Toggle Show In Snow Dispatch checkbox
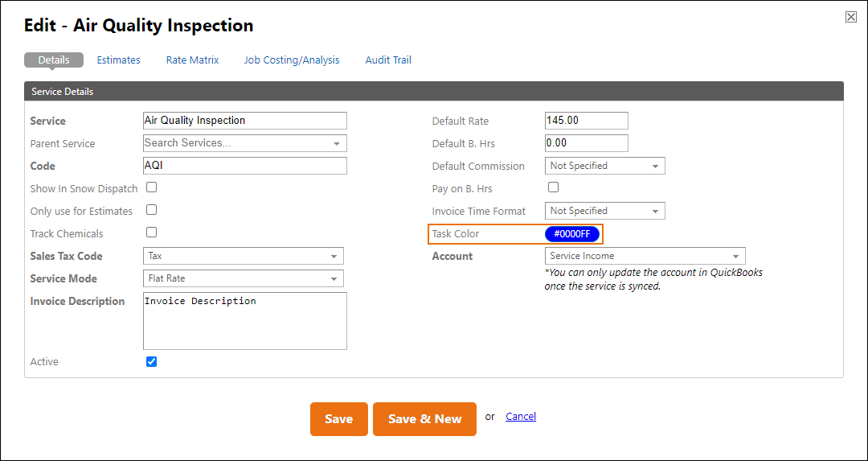The height and width of the screenshot is (461, 868). pyautogui.click(x=151, y=187)
